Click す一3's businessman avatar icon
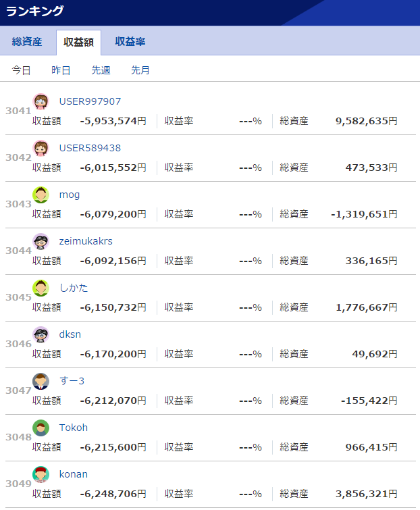Screen dimensions: 420x510 [41, 381]
